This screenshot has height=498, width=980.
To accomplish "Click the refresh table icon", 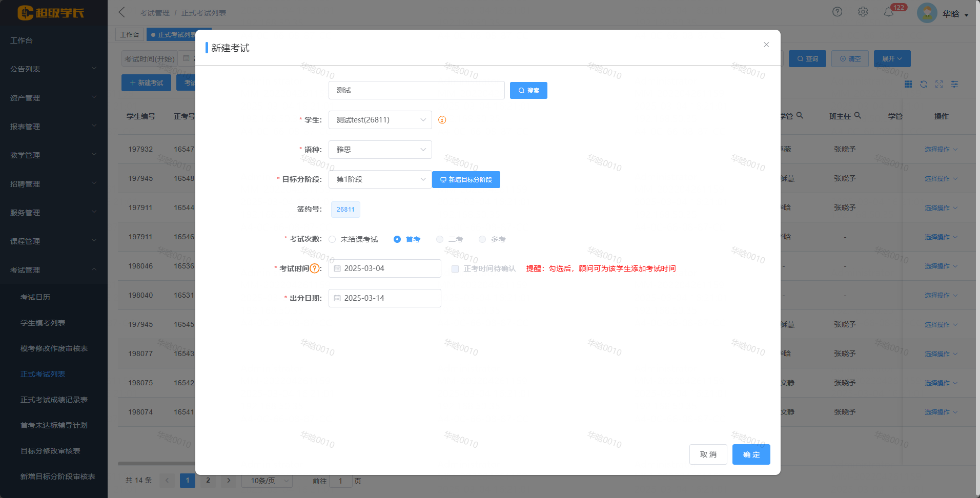I will coord(924,84).
